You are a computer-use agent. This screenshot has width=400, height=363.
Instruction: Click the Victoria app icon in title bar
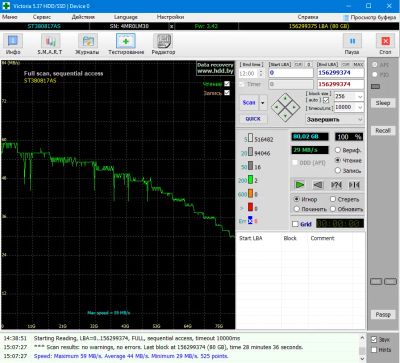pyautogui.click(x=6, y=6)
